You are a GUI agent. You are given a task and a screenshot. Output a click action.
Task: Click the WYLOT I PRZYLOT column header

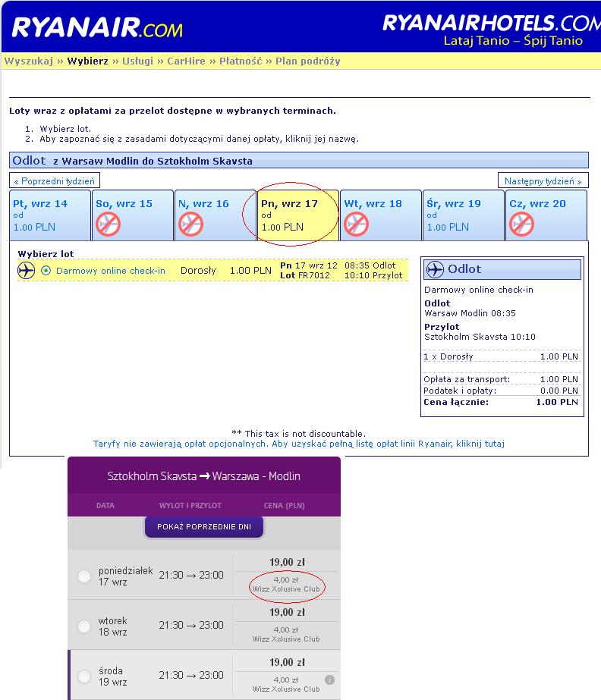(190, 505)
